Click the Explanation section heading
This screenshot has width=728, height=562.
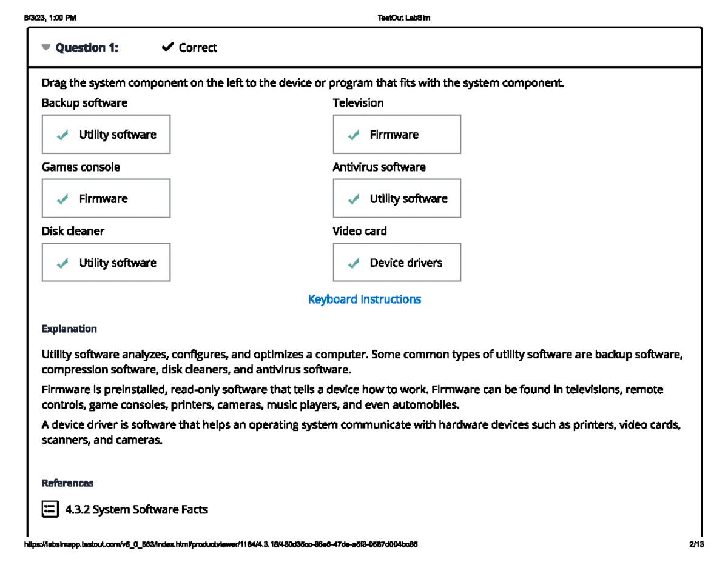click(69, 329)
